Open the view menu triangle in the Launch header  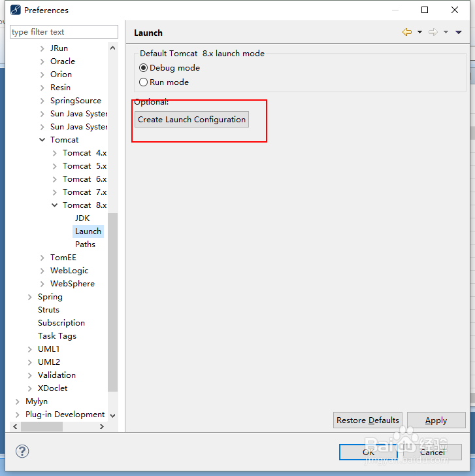458,32
